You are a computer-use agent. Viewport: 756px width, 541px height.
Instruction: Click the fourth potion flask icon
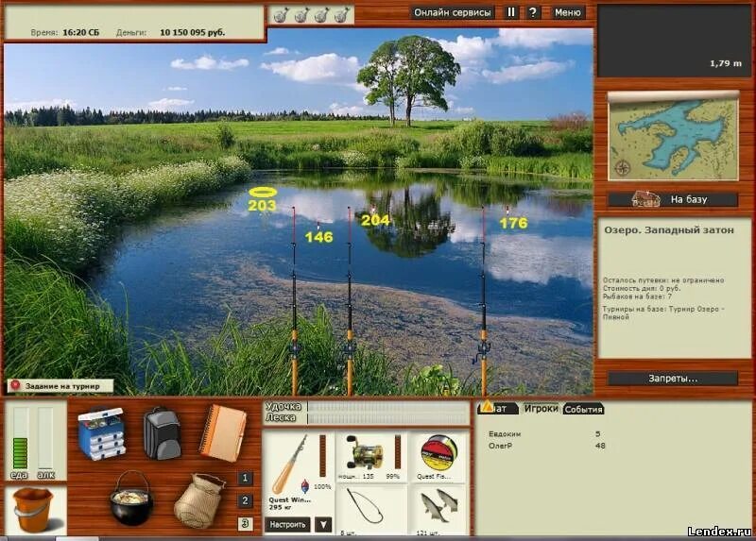(342, 15)
